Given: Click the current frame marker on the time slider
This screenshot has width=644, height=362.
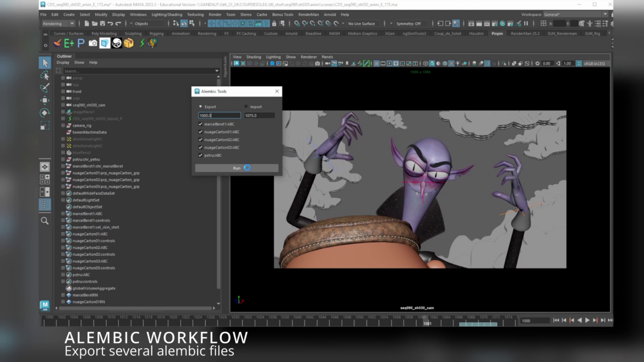Looking at the screenshot, I should pyautogui.click(x=425, y=321).
